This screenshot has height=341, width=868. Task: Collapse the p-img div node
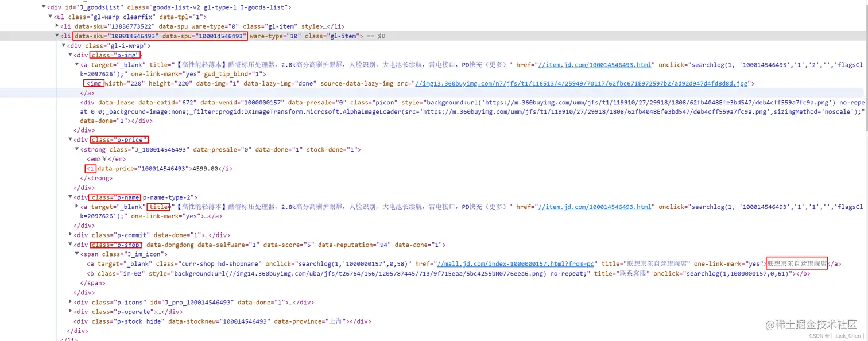coord(70,55)
